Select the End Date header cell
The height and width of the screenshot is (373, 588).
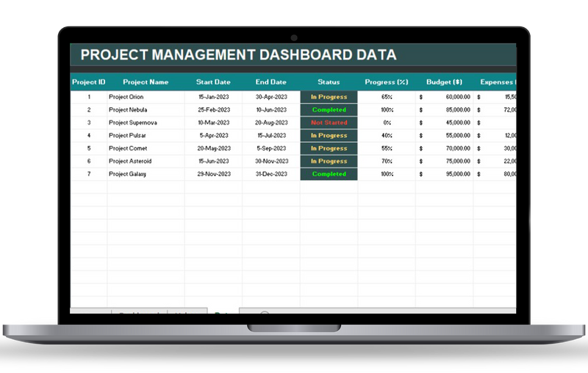click(270, 82)
